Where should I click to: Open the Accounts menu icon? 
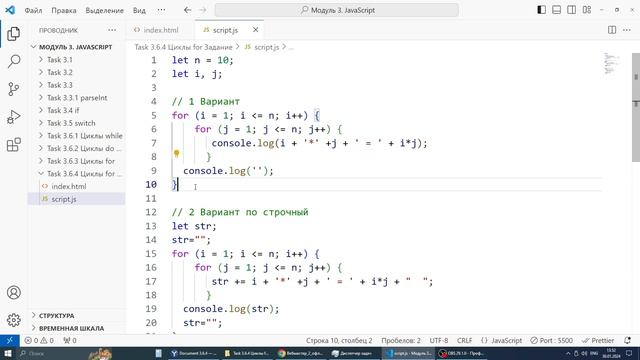(x=13, y=293)
